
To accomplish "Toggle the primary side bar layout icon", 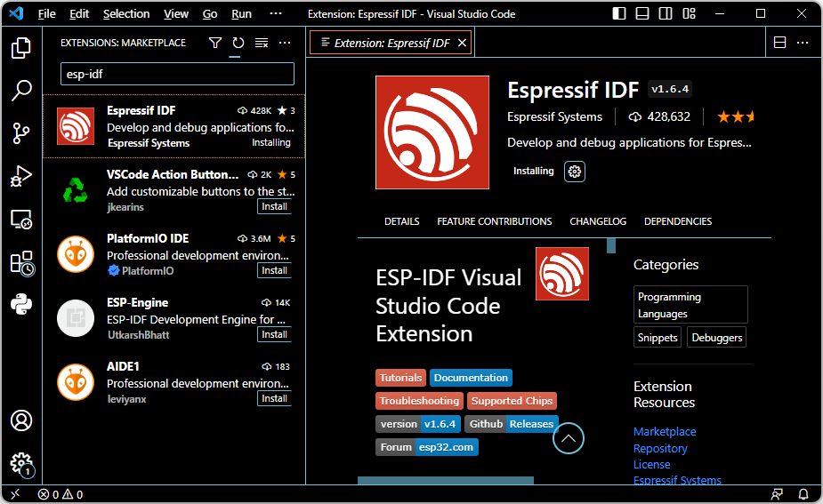I will click(619, 13).
